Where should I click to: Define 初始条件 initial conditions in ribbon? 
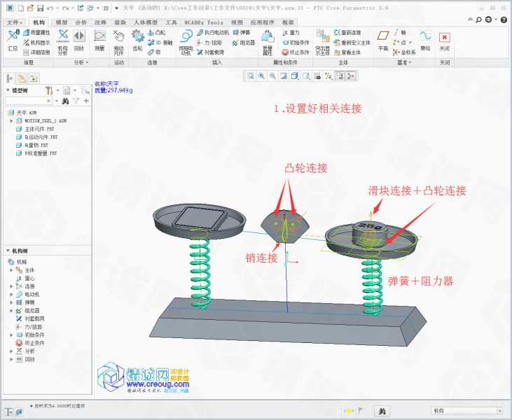click(x=296, y=43)
